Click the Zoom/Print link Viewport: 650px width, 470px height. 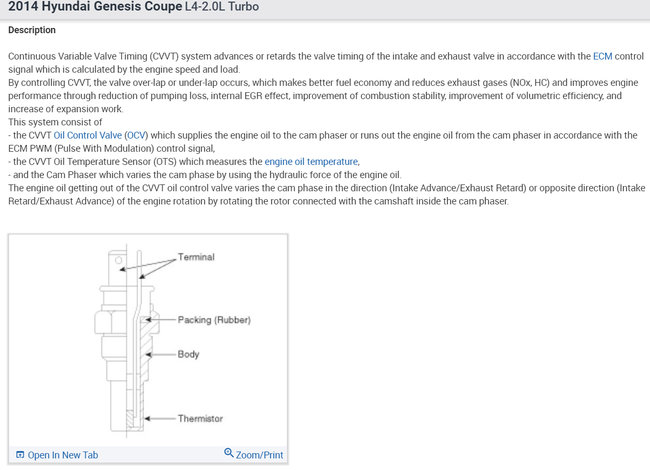260,455
